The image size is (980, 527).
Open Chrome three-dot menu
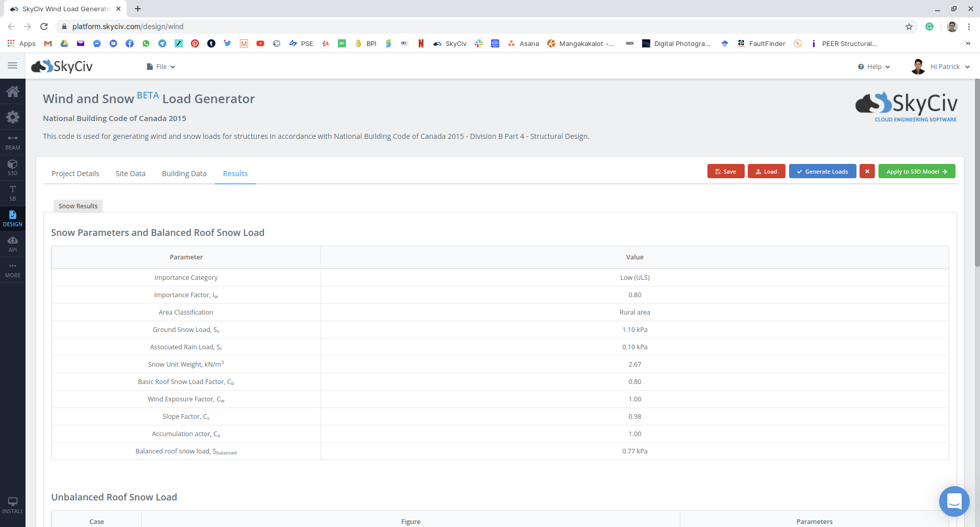point(969,27)
